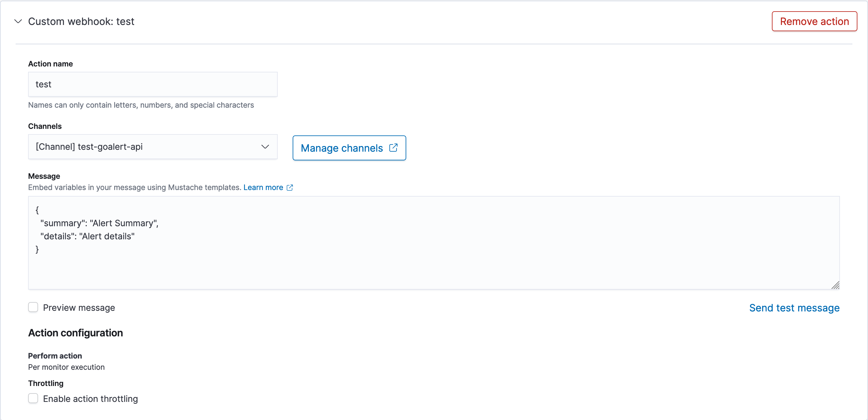
Task: Place cursor on the summary line
Action: [99, 223]
